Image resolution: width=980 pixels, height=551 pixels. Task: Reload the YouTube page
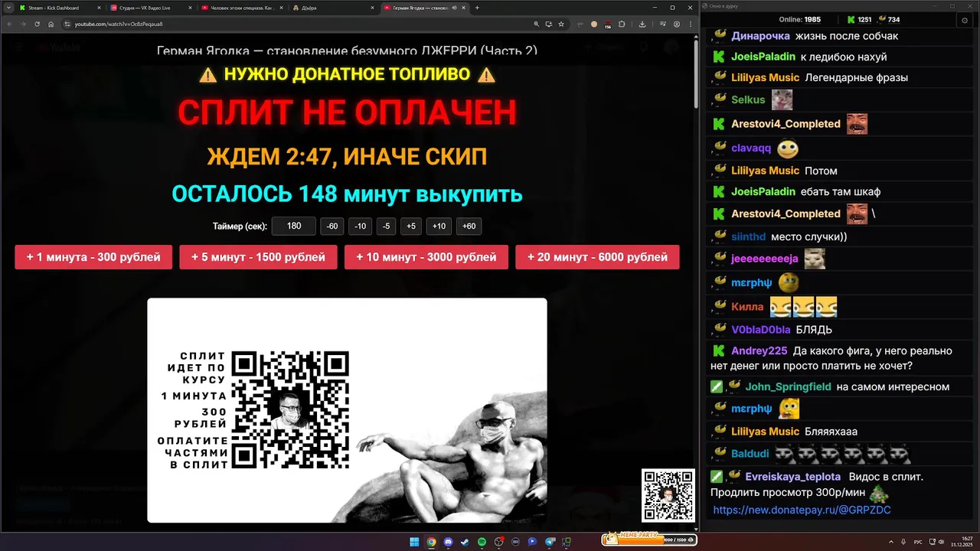point(37,24)
